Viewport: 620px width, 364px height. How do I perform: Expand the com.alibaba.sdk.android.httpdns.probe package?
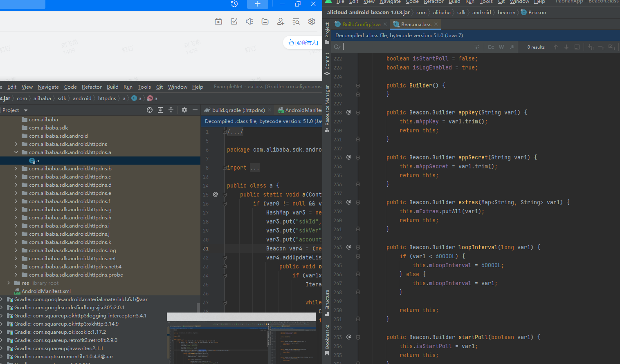point(16,275)
